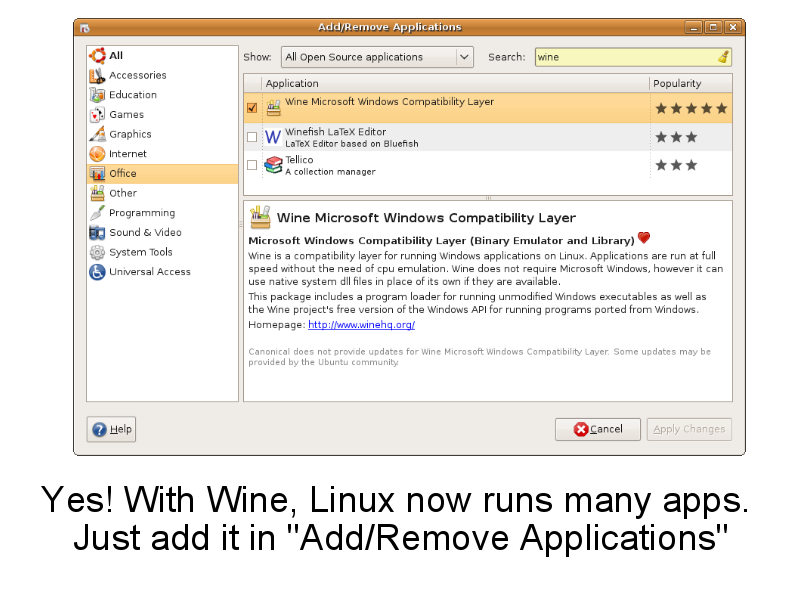Screen dimensions: 800x600
Task: Select the System Tools category label
Action: 141,252
